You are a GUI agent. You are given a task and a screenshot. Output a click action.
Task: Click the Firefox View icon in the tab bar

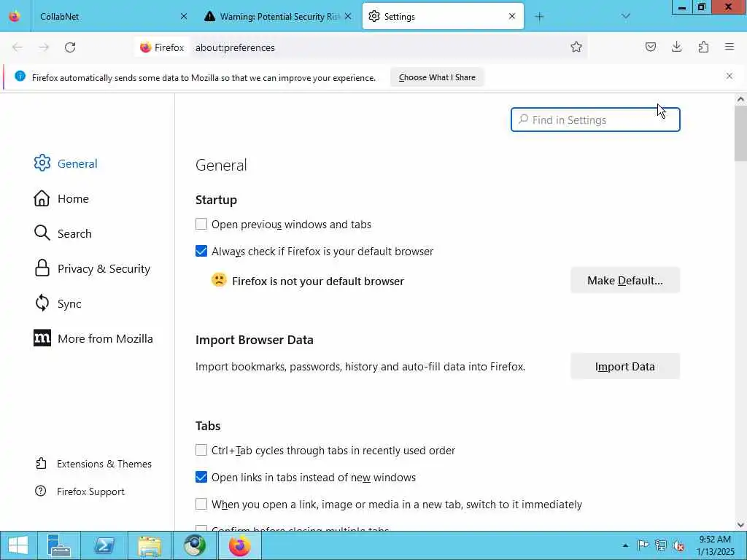click(15, 16)
